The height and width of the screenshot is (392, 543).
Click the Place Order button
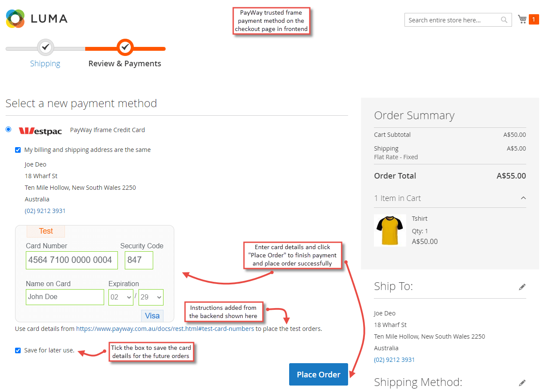pyautogui.click(x=318, y=374)
